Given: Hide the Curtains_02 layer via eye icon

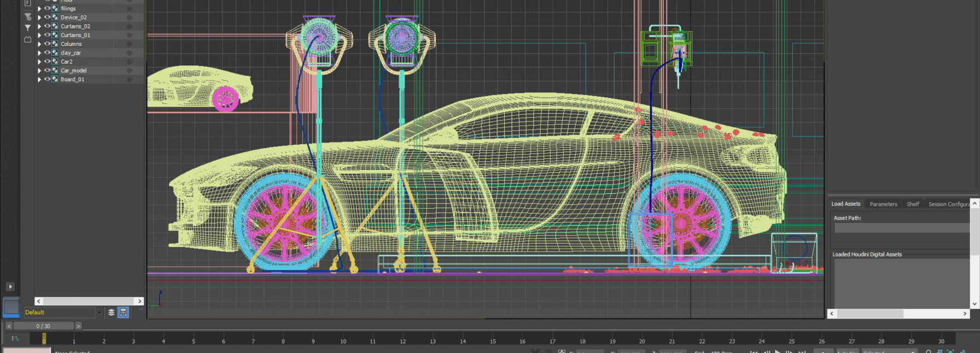Looking at the screenshot, I should (x=47, y=26).
